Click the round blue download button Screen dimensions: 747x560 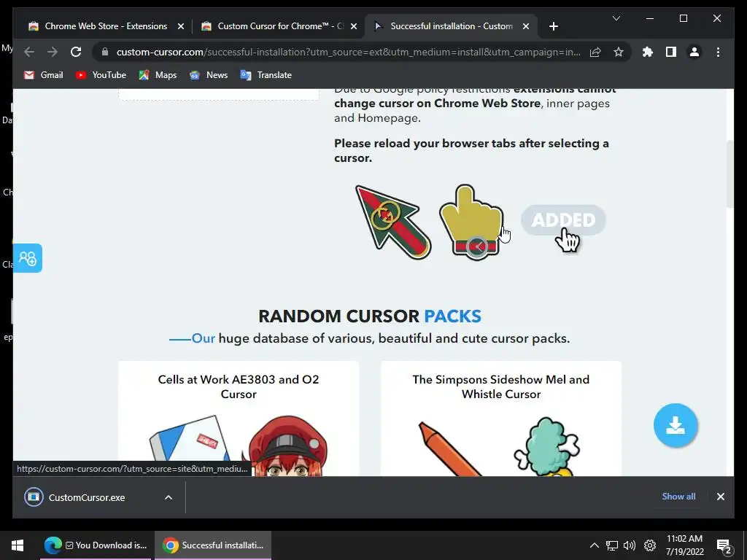coord(676,425)
